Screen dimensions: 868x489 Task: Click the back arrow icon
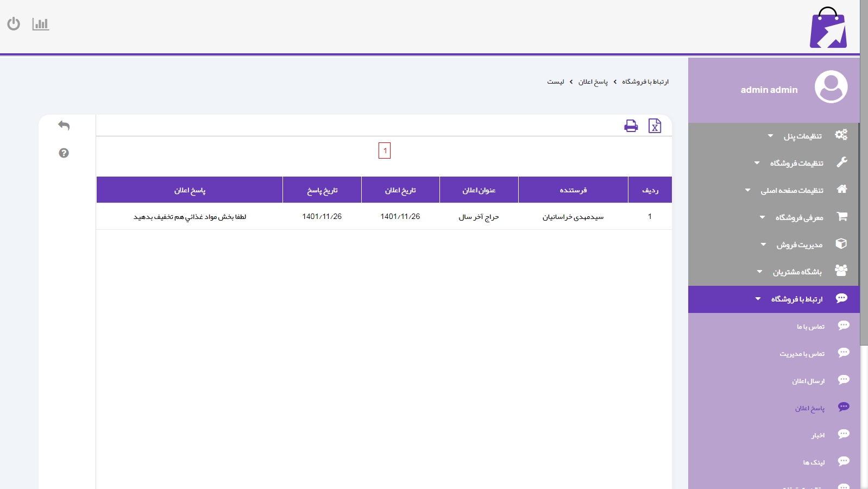[x=64, y=126]
